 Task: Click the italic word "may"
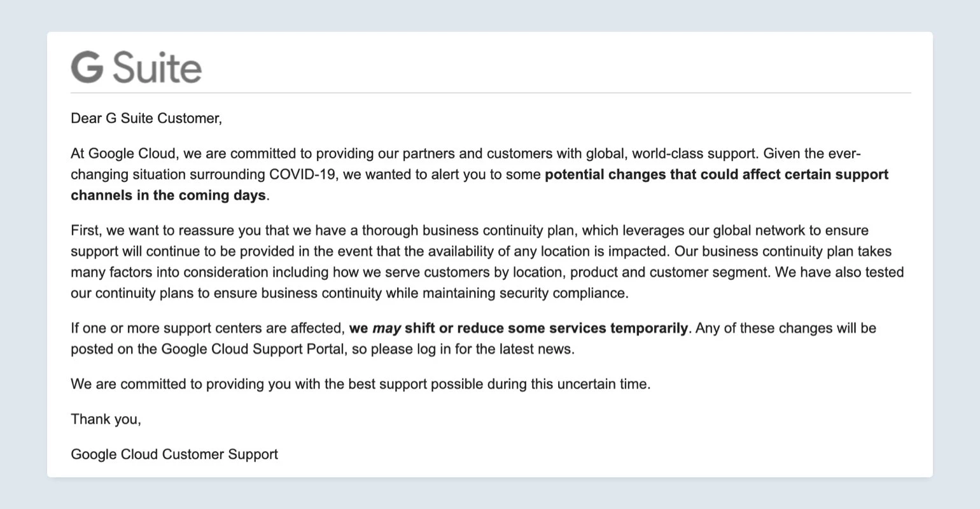(386, 328)
